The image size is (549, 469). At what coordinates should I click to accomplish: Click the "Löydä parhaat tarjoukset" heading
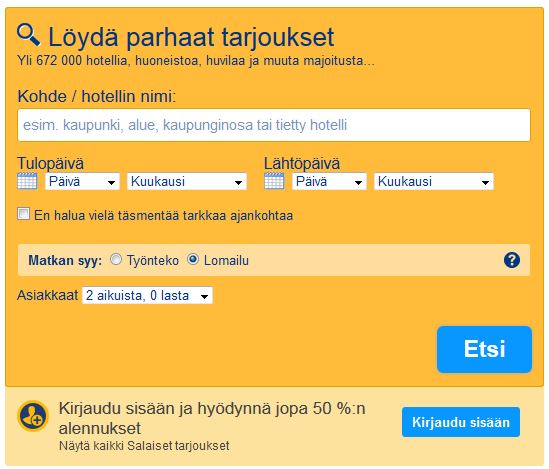coord(191,37)
